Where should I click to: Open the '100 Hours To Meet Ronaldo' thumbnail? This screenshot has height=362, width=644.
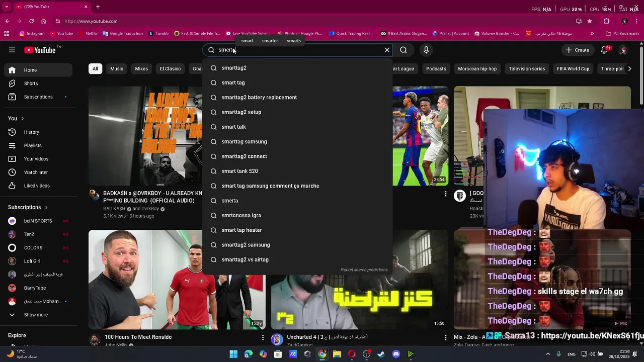177,280
